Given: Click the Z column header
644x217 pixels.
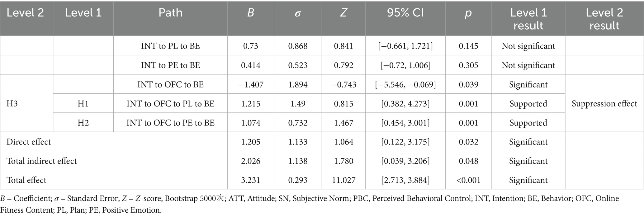Looking at the screenshot, I should tap(343, 13).
